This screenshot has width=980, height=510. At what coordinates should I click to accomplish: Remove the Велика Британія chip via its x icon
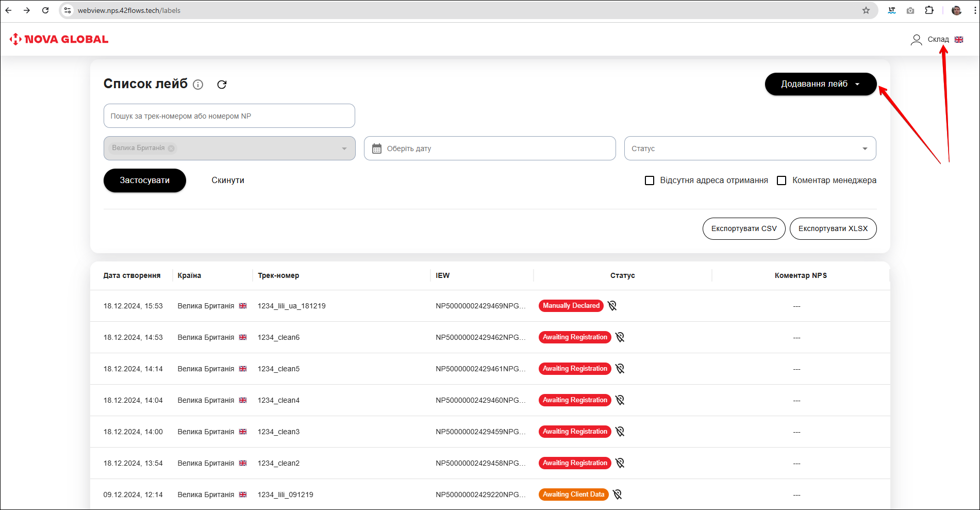point(171,148)
